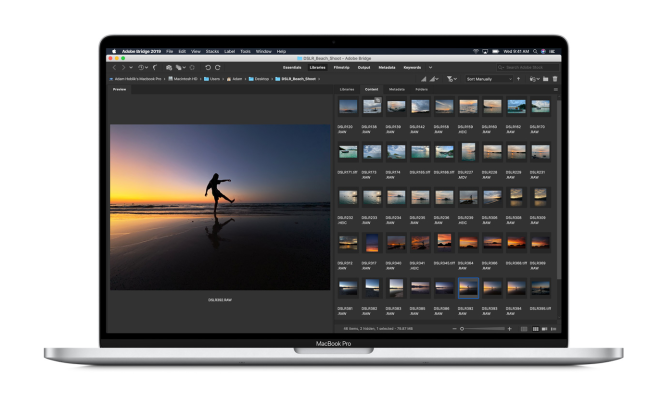Open the Sort Manually dropdown
Viewport: 650px width, 418px height.
[x=489, y=79]
